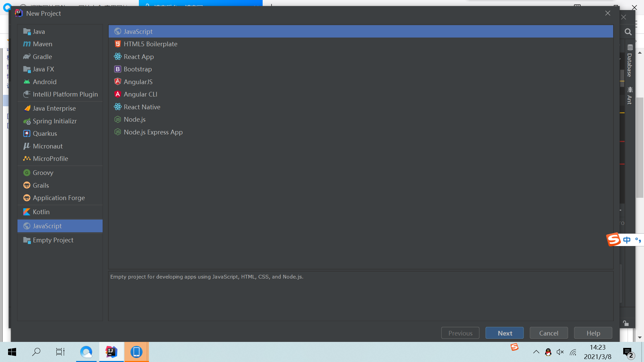Image resolution: width=644 pixels, height=362 pixels.
Task: Select HTML5 Boilerplate template
Action: (x=150, y=44)
